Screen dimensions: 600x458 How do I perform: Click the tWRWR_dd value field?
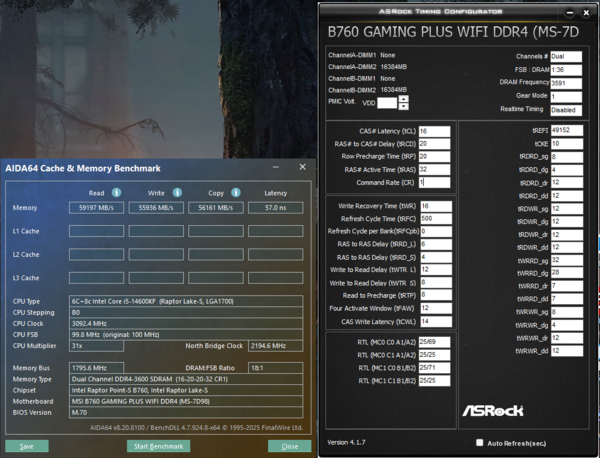click(567, 351)
